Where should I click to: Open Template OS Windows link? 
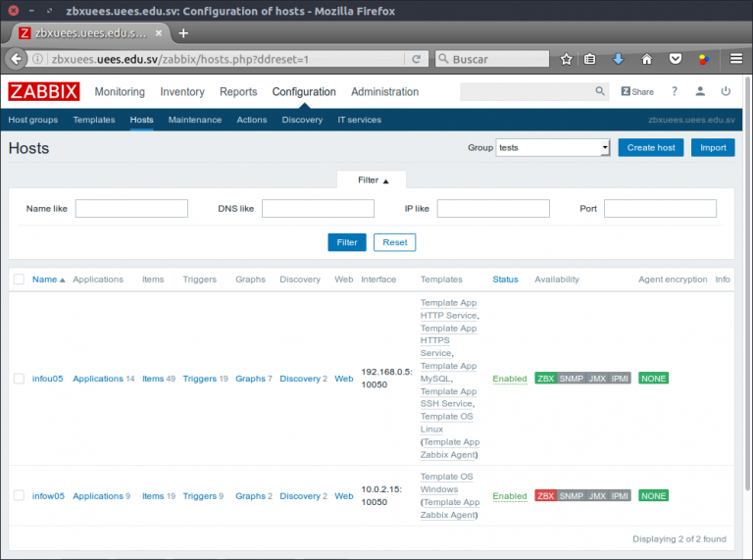[447, 483]
